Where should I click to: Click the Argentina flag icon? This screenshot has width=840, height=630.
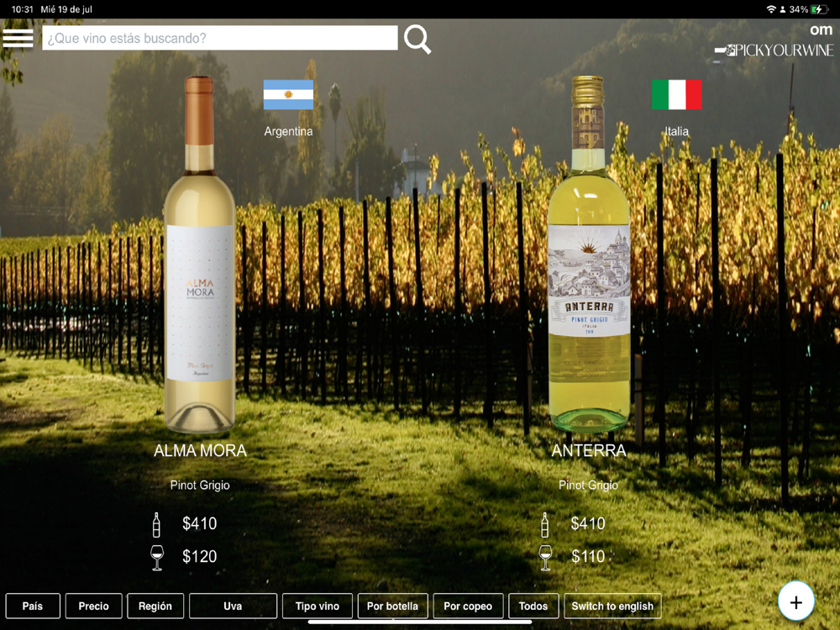coord(288,95)
